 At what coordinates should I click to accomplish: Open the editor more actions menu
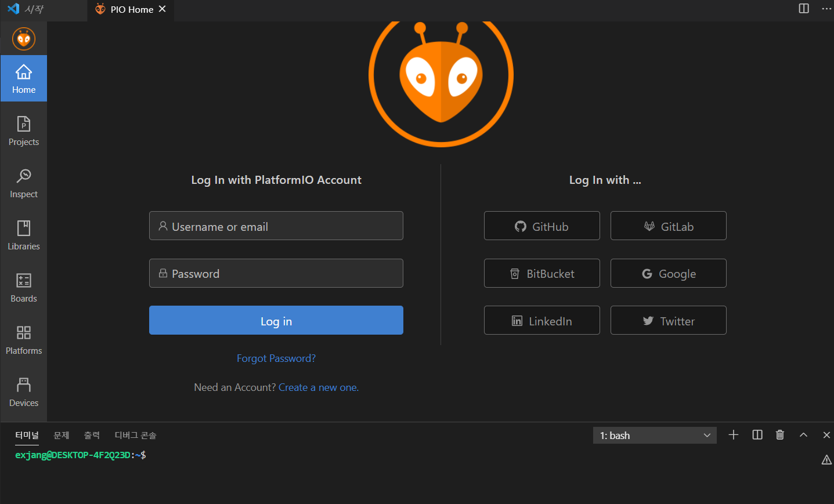tap(826, 8)
